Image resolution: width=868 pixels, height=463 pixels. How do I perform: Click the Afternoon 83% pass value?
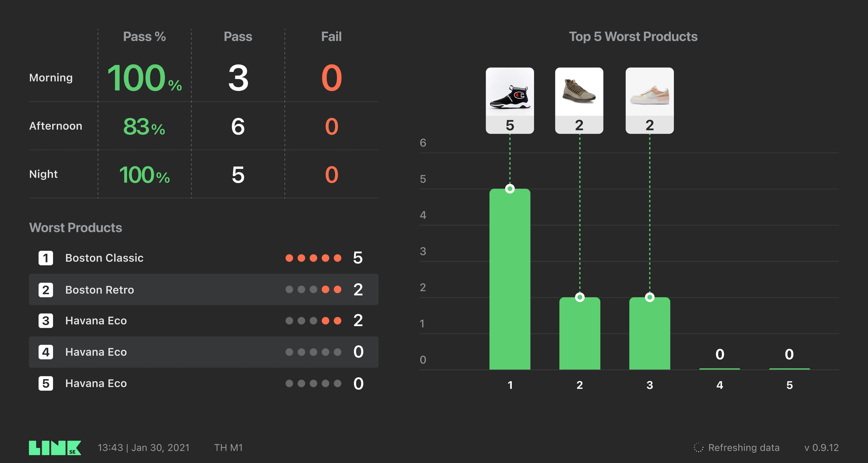tap(144, 127)
